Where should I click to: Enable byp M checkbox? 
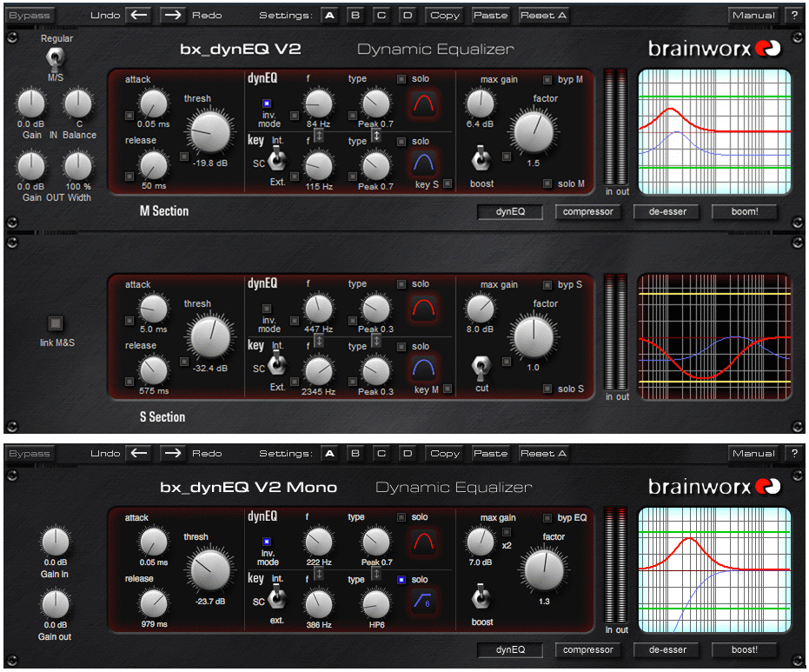(x=547, y=79)
